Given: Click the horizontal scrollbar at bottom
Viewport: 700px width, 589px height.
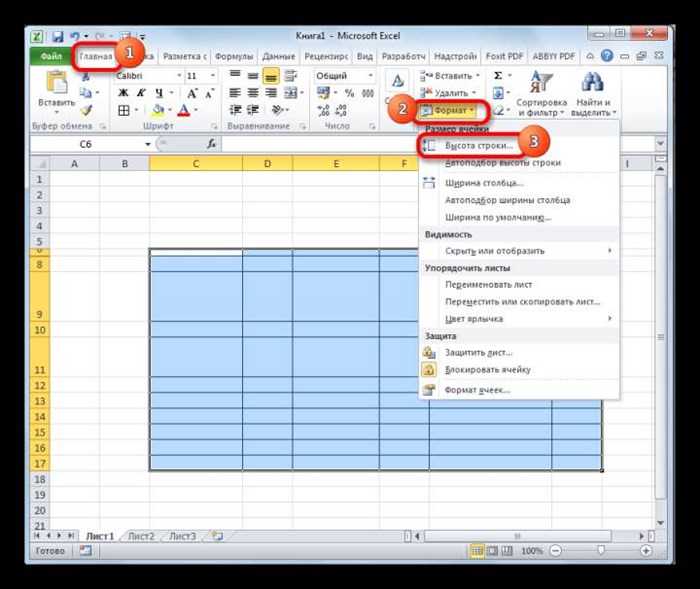Looking at the screenshot, I should pos(517,536).
